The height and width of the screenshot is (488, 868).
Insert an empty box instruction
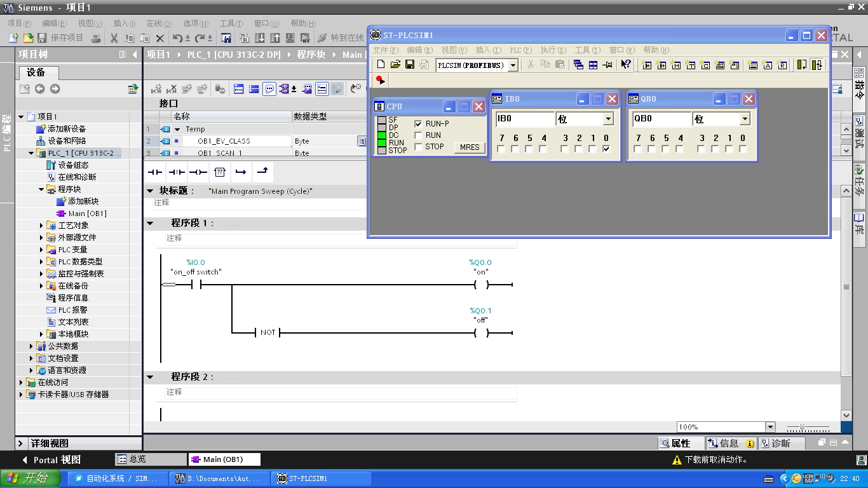pyautogui.click(x=220, y=172)
